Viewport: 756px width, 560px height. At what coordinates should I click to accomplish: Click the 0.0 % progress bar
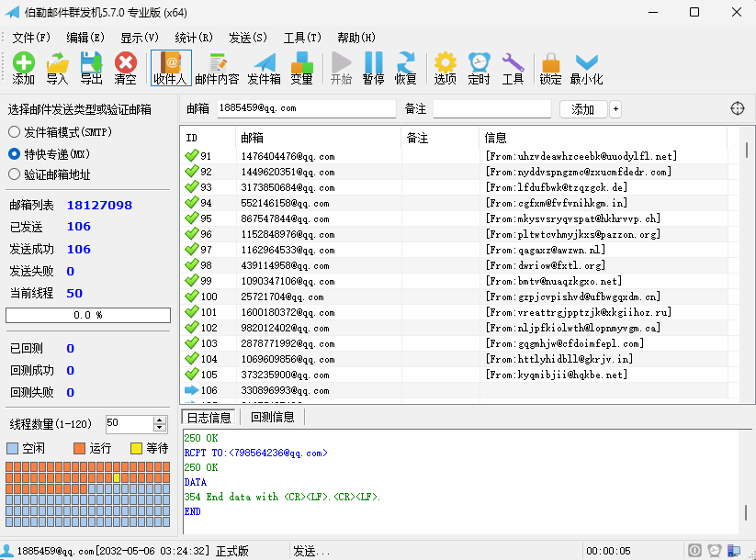[x=88, y=315]
